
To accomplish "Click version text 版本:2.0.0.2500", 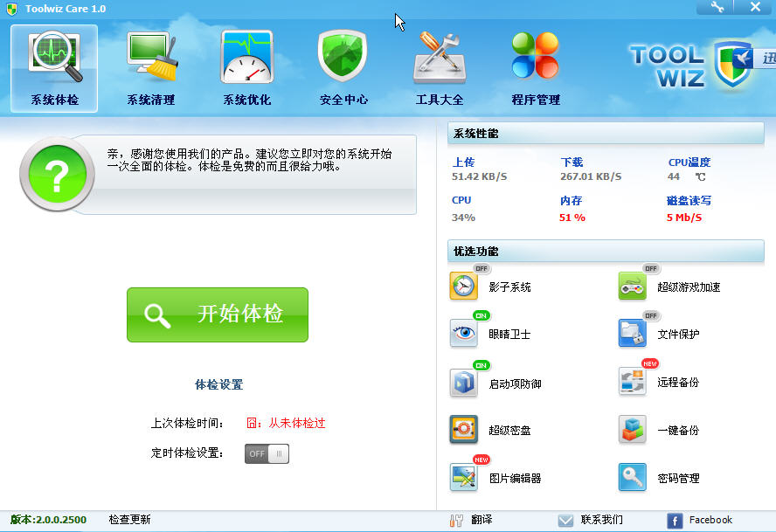I will (48, 520).
